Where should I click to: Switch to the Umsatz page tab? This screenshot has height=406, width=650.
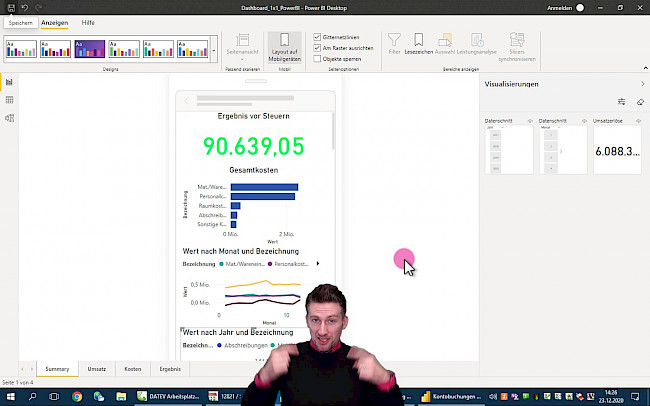pos(96,369)
